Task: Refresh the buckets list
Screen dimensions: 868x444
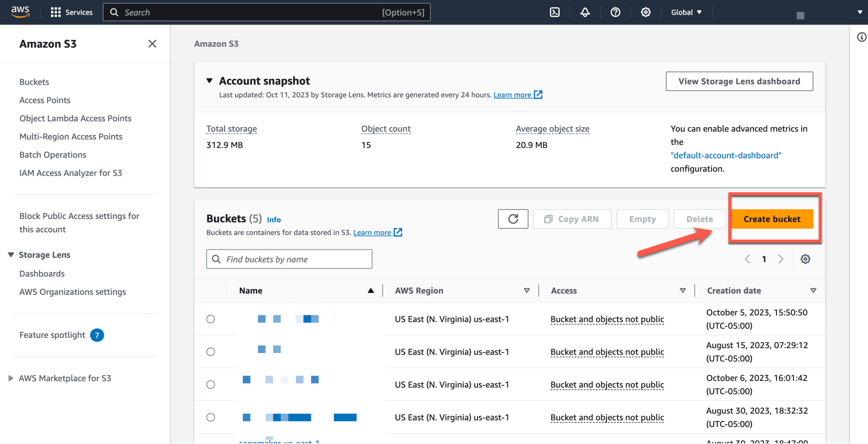Action: (x=513, y=219)
